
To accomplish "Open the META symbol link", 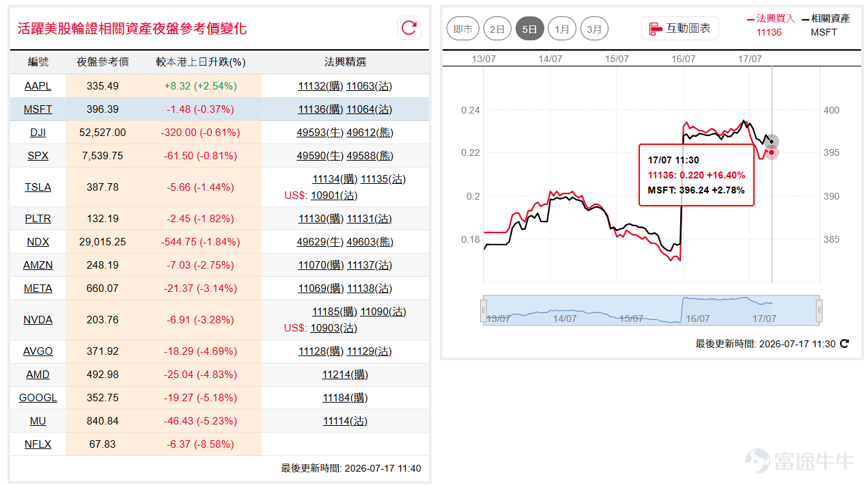I will coord(38,288).
